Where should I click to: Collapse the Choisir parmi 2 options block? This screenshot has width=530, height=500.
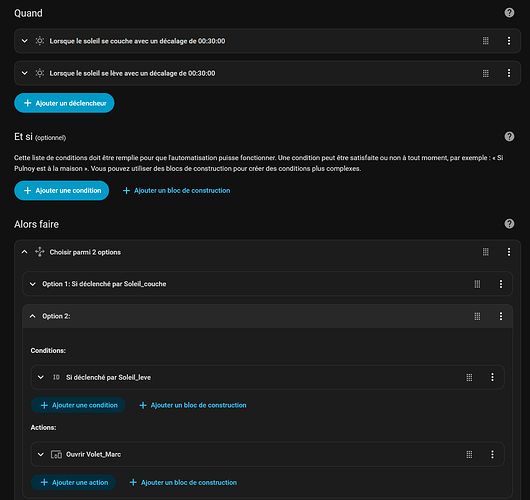coord(25,252)
